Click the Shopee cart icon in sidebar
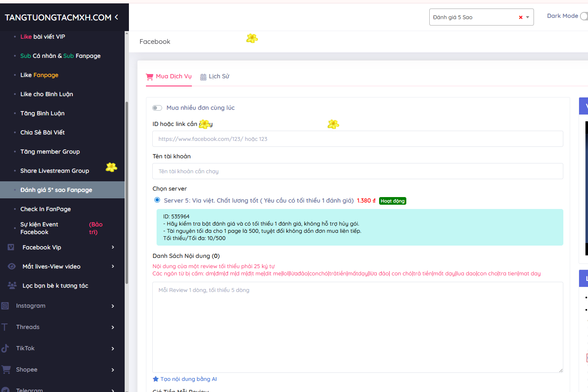The image size is (588, 392). 6,369
